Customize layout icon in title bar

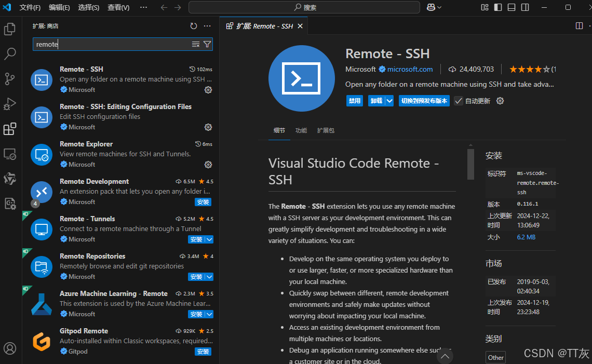[485, 7]
